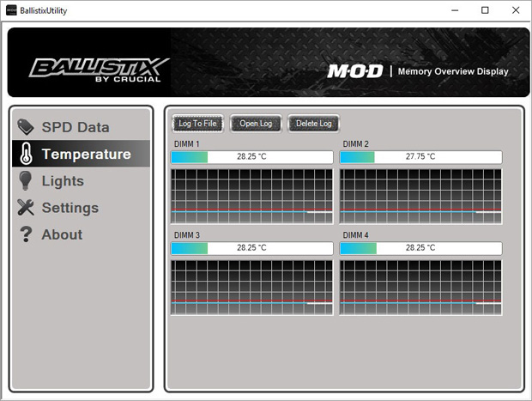Click the Delete Log button

[313, 124]
